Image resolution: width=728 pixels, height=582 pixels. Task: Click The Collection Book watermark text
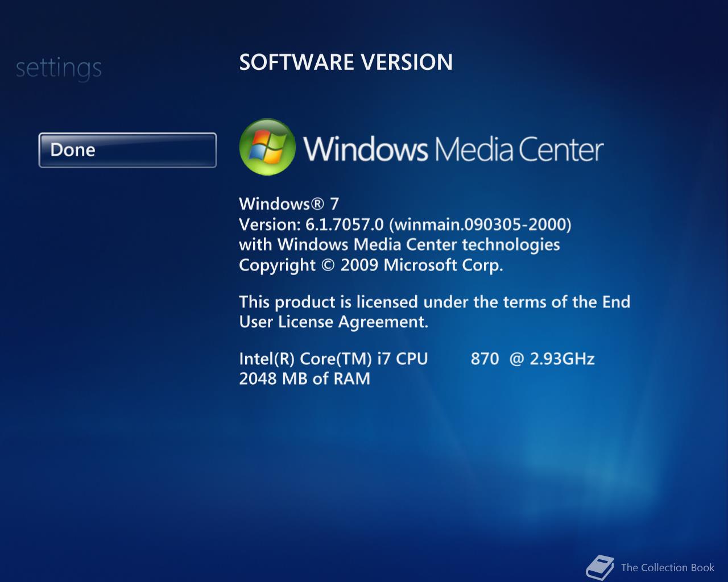click(x=668, y=567)
